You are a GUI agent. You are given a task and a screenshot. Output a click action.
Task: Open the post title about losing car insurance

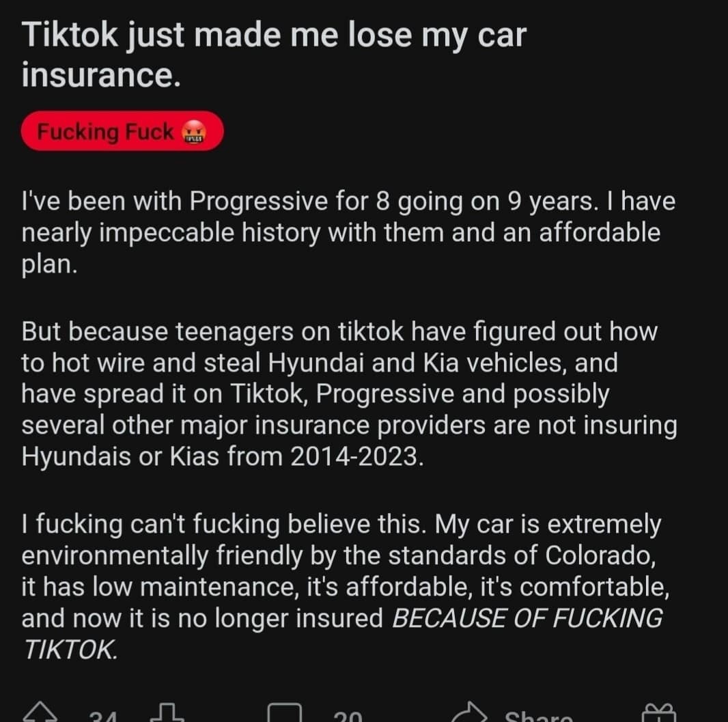pyautogui.click(x=273, y=53)
